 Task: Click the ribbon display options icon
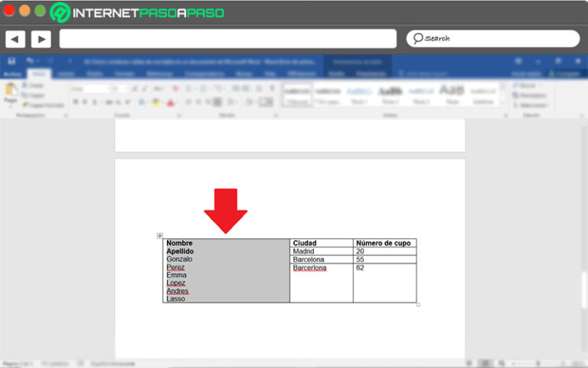(x=518, y=61)
